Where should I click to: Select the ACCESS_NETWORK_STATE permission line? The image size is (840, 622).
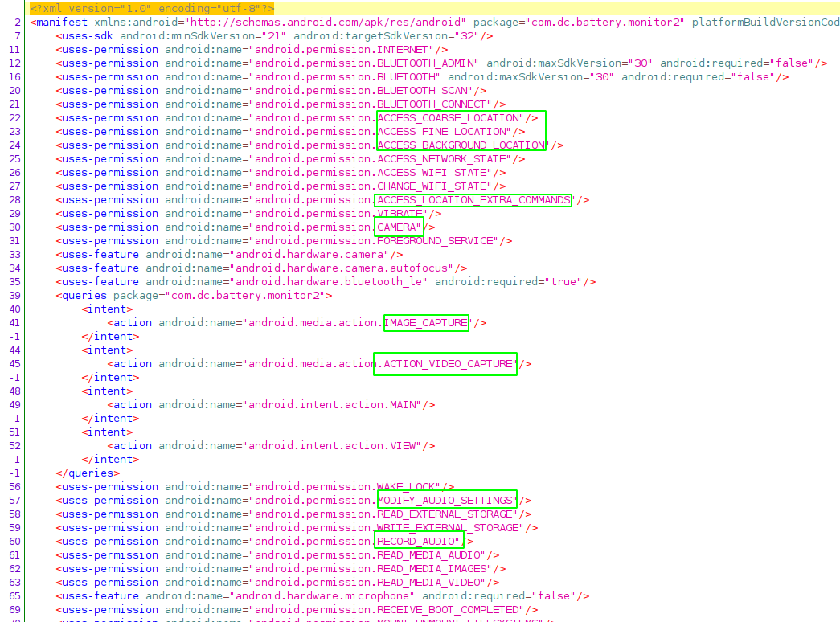(290, 159)
